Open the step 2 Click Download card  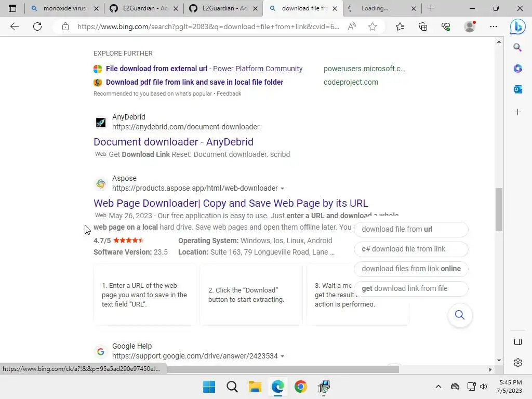click(x=251, y=295)
